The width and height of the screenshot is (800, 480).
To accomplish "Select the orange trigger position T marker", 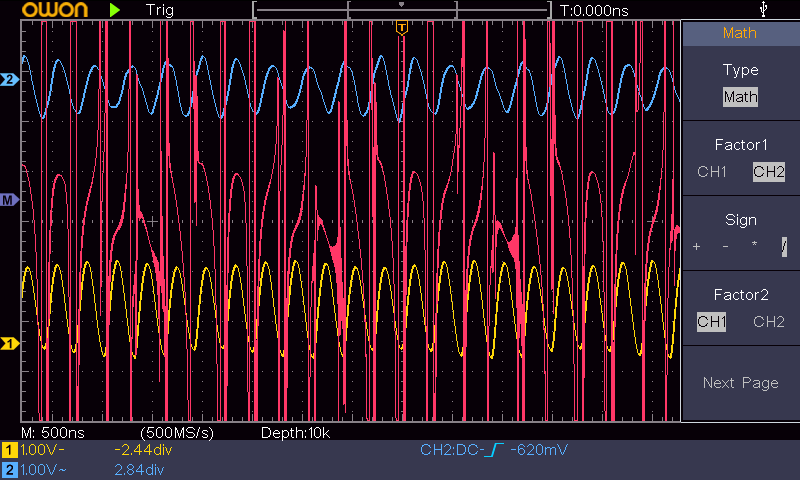I will coord(401,27).
